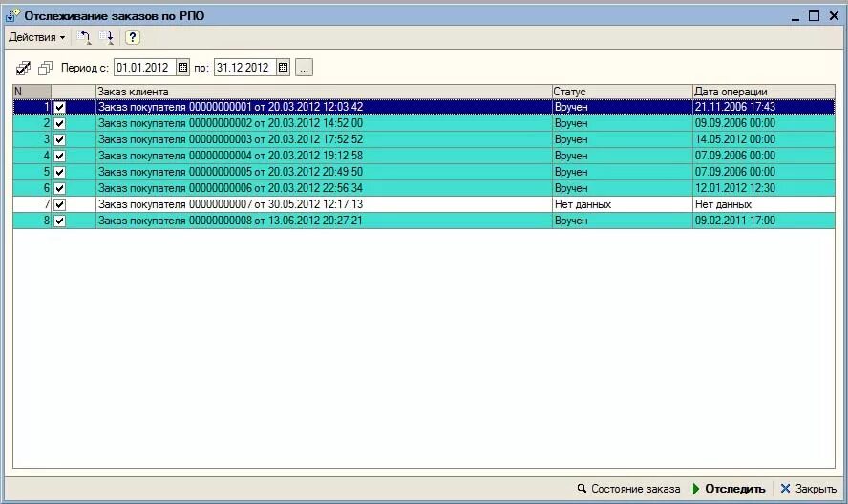Open help with the question mark icon
This screenshot has width=848, height=504.
tap(132, 37)
